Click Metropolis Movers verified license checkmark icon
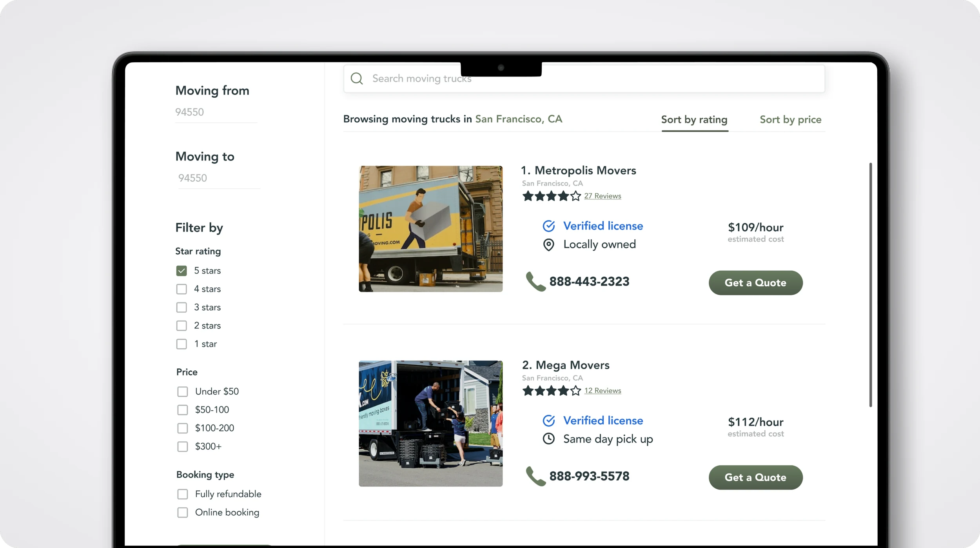The height and width of the screenshot is (548, 980). (x=548, y=226)
